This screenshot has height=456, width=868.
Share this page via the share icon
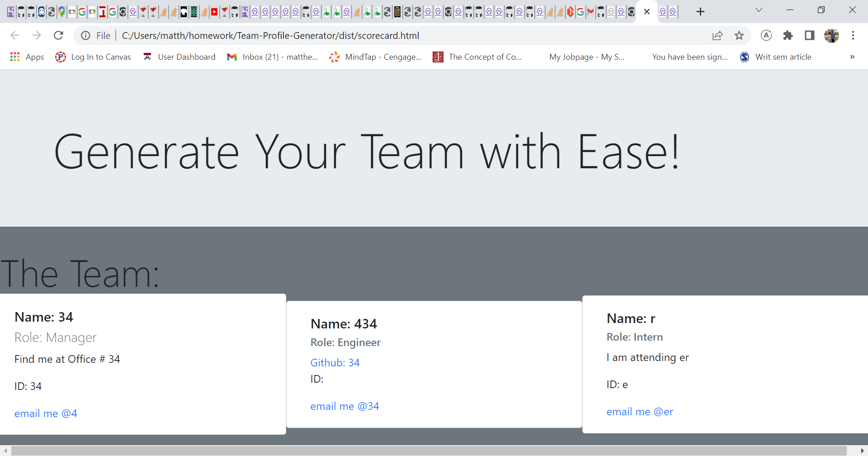pyautogui.click(x=718, y=35)
